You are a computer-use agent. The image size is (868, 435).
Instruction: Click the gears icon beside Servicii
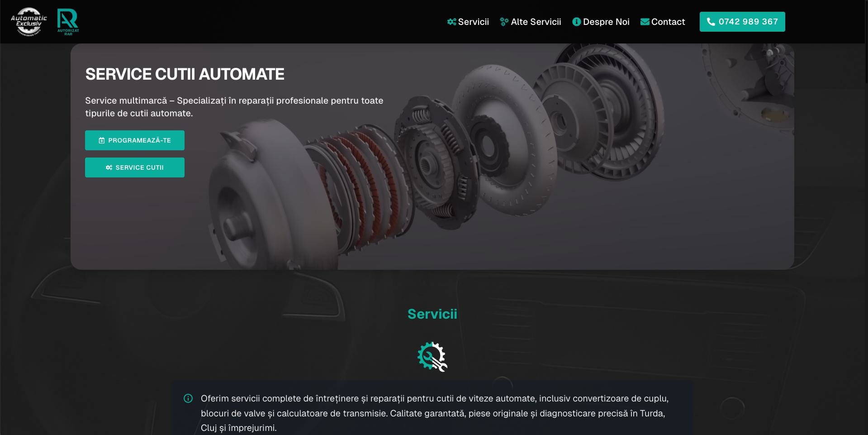[451, 22]
